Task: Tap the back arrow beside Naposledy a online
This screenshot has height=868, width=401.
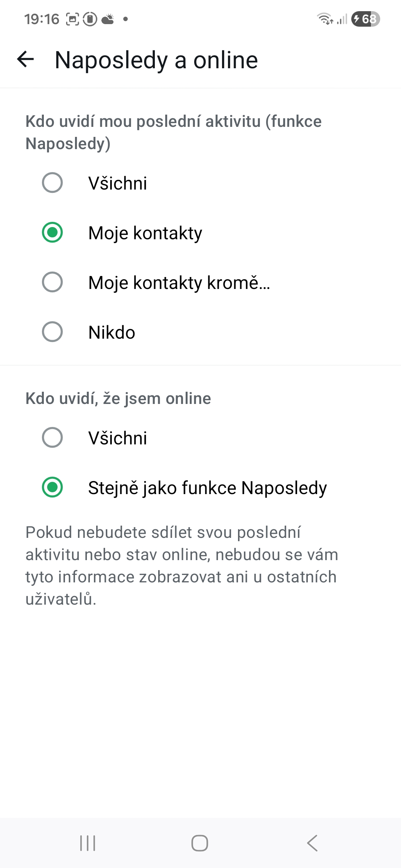Action: click(x=26, y=59)
